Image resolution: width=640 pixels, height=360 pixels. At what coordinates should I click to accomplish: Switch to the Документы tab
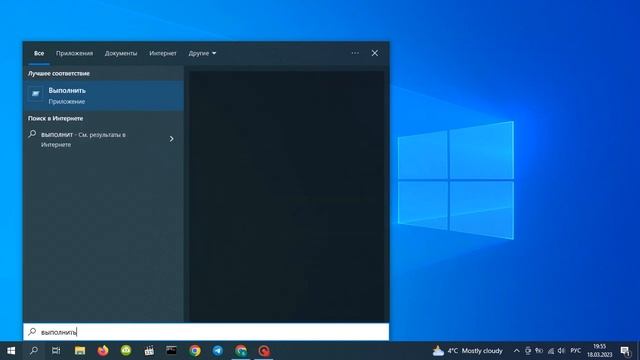pos(121,53)
